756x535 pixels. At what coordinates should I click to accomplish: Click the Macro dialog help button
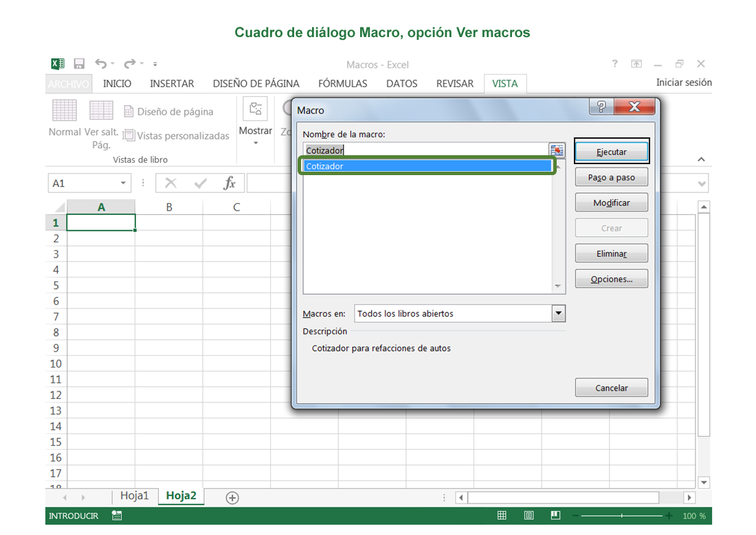601,106
